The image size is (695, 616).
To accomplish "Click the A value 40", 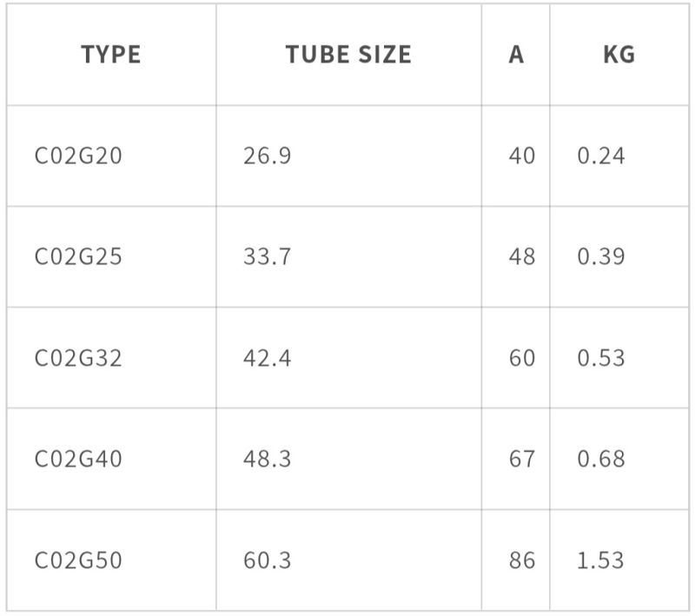I will (522, 156).
